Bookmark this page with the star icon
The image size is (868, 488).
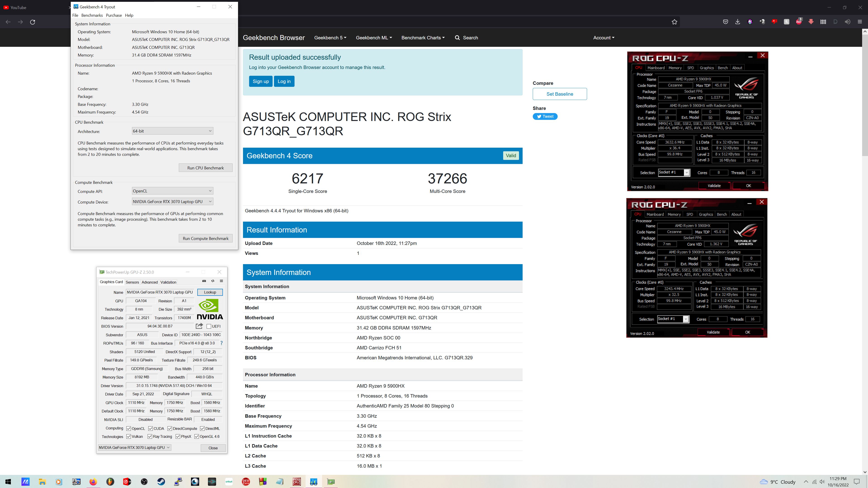[674, 22]
